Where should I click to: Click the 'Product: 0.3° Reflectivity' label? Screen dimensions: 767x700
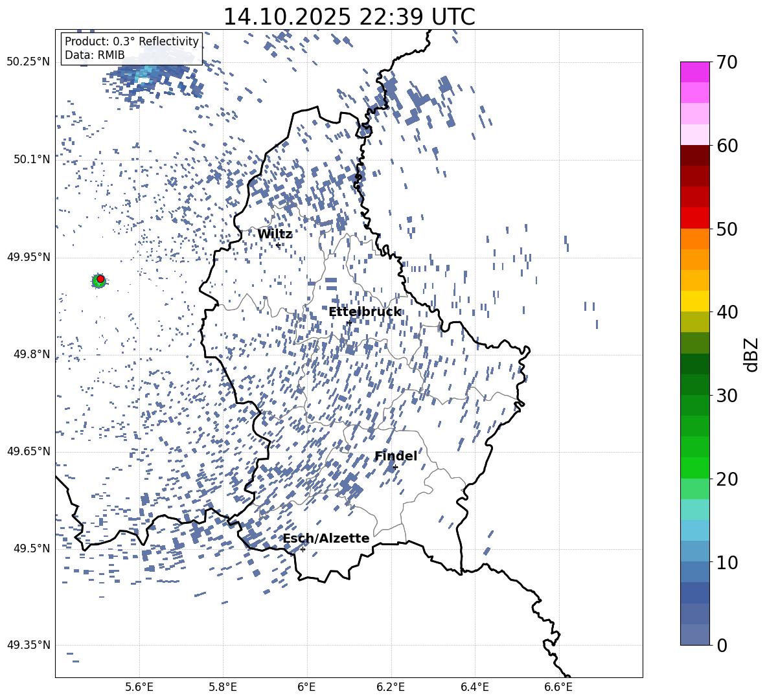[x=132, y=41]
